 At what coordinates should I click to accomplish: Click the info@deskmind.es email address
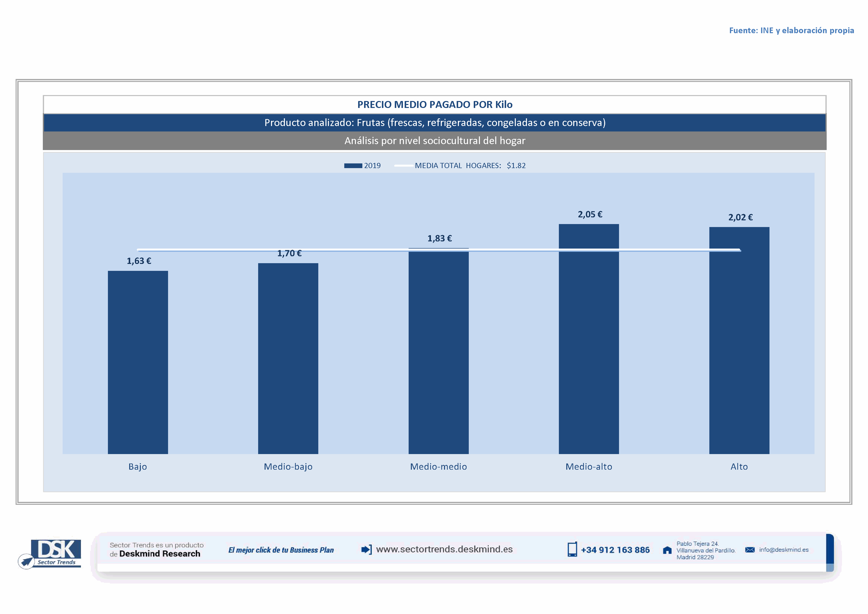click(x=784, y=550)
